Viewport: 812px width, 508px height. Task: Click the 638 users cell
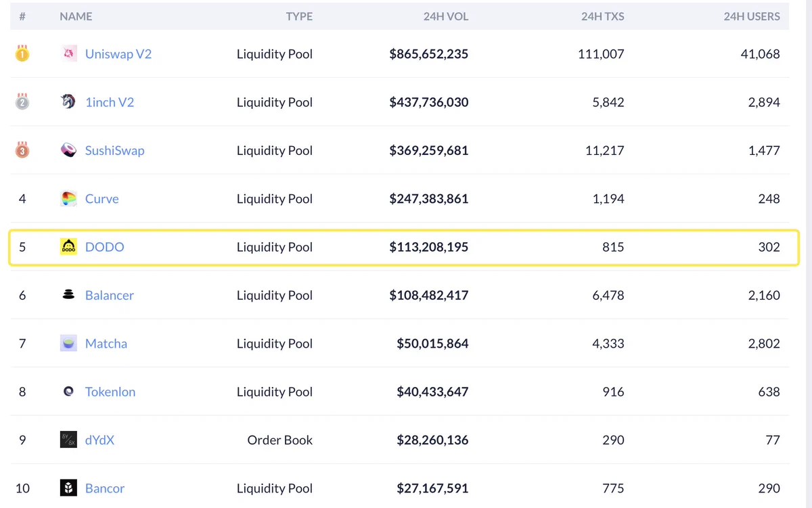coord(769,392)
